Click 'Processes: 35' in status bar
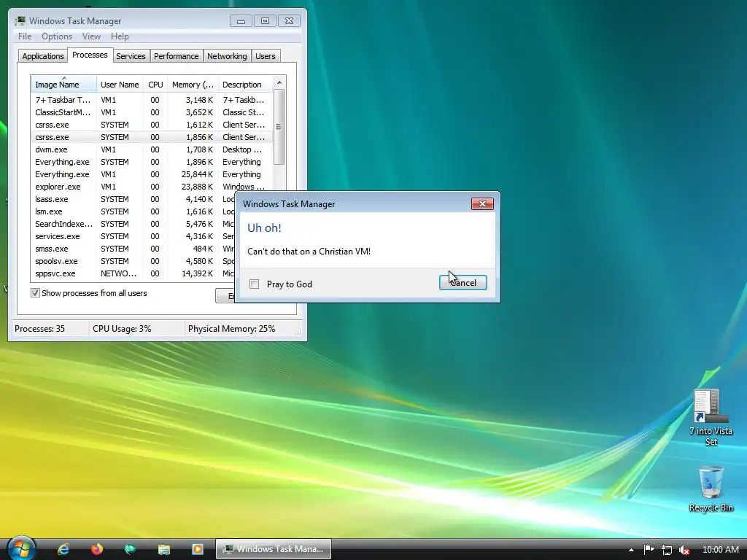The height and width of the screenshot is (560, 747). pos(39,329)
